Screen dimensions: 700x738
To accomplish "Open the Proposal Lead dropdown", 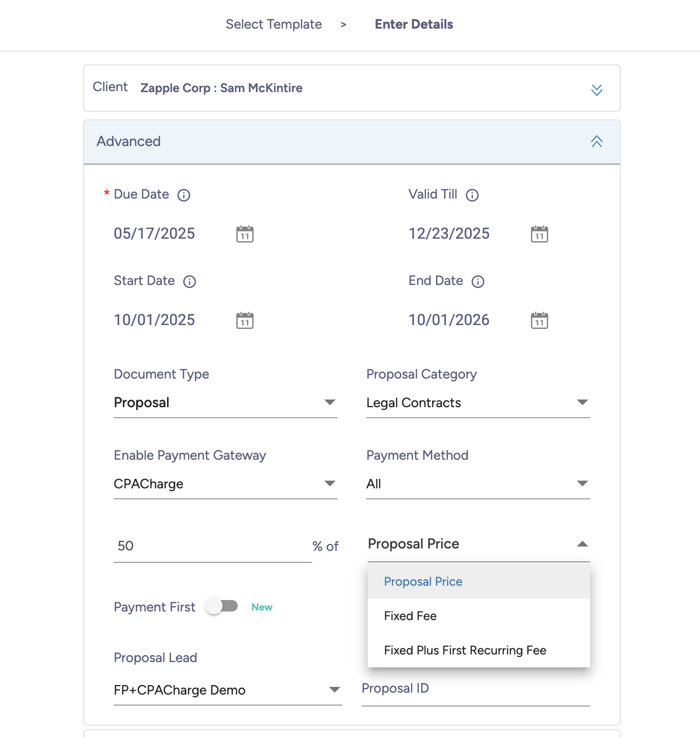I will (228, 690).
